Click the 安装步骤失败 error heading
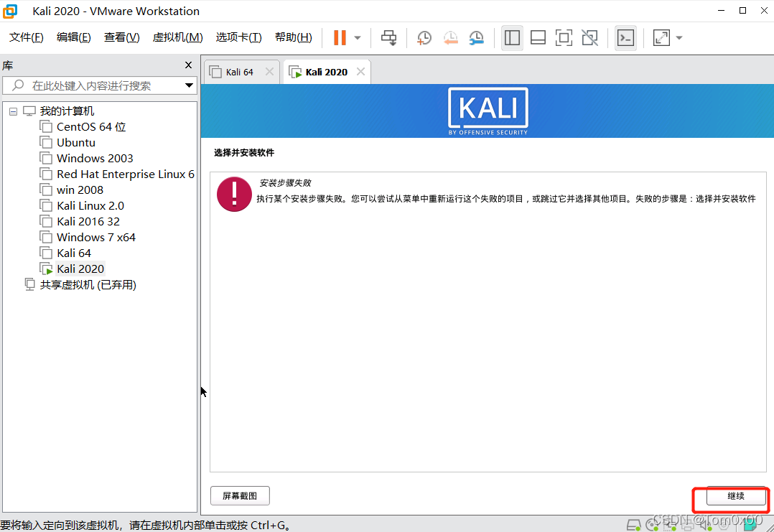774x532 pixels. (x=285, y=183)
